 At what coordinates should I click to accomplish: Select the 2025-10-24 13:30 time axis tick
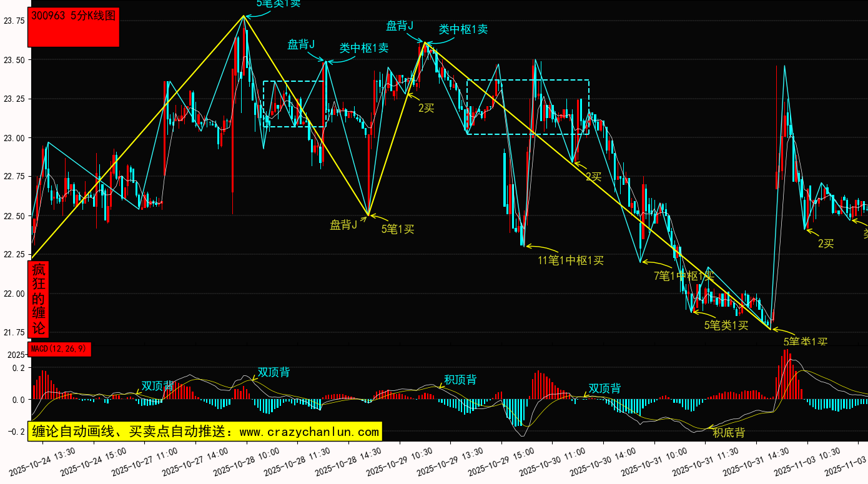[44, 463]
